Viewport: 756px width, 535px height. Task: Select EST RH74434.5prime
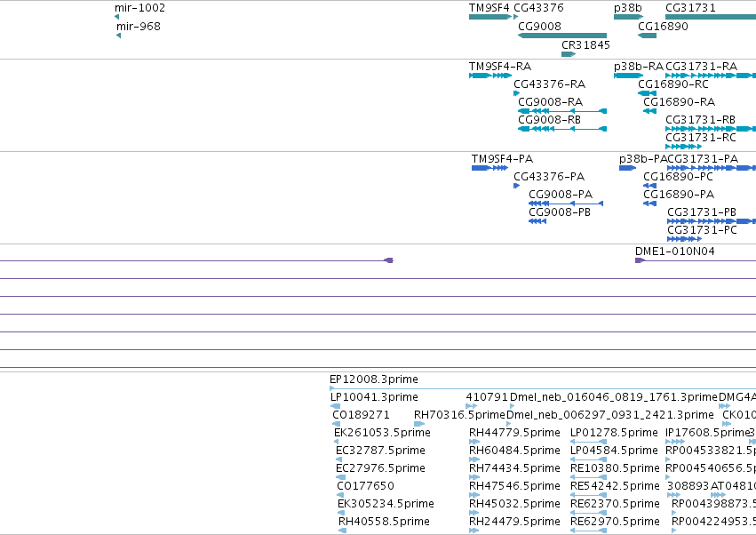point(474,477)
